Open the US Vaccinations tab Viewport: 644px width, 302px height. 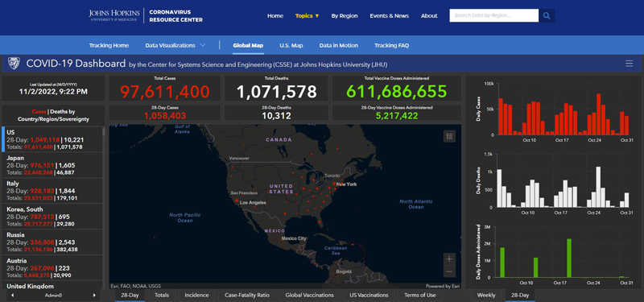[x=369, y=295]
